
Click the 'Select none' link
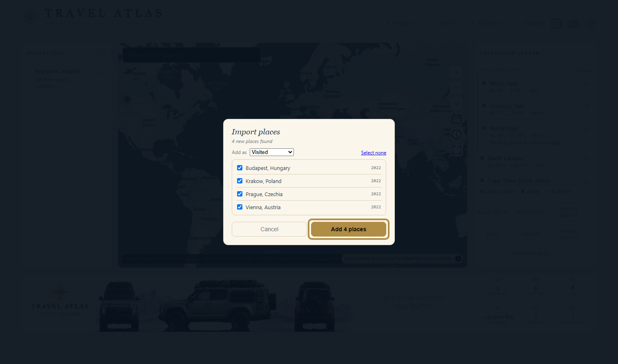pyautogui.click(x=374, y=153)
